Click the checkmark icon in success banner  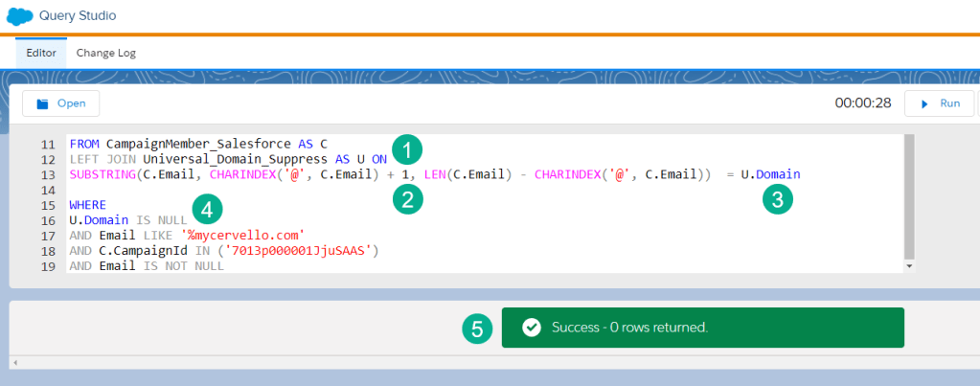coord(531,328)
